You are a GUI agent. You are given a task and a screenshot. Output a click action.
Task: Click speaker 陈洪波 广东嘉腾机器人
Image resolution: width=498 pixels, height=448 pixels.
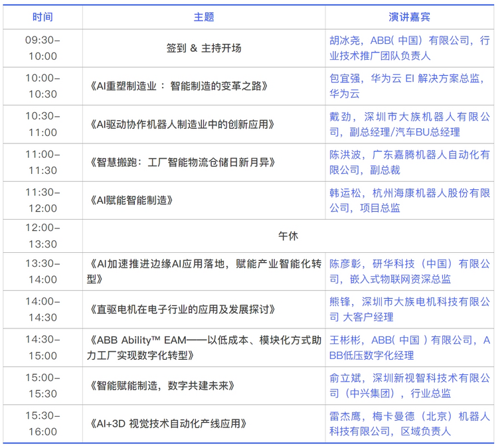(x=410, y=162)
